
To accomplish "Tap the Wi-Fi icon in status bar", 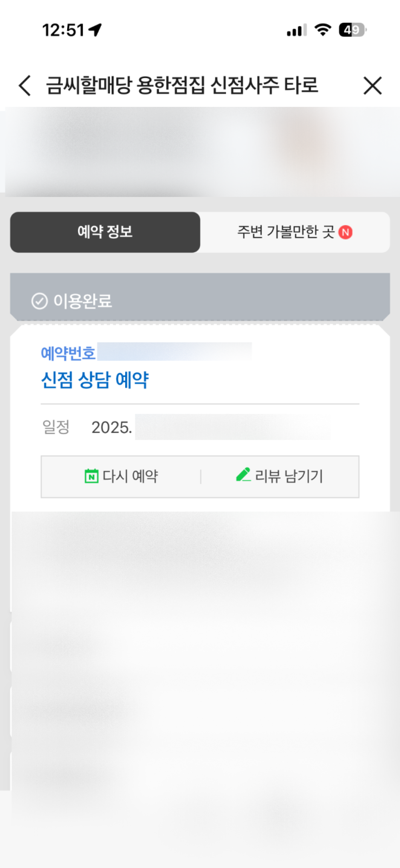I will (x=323, y=30).
